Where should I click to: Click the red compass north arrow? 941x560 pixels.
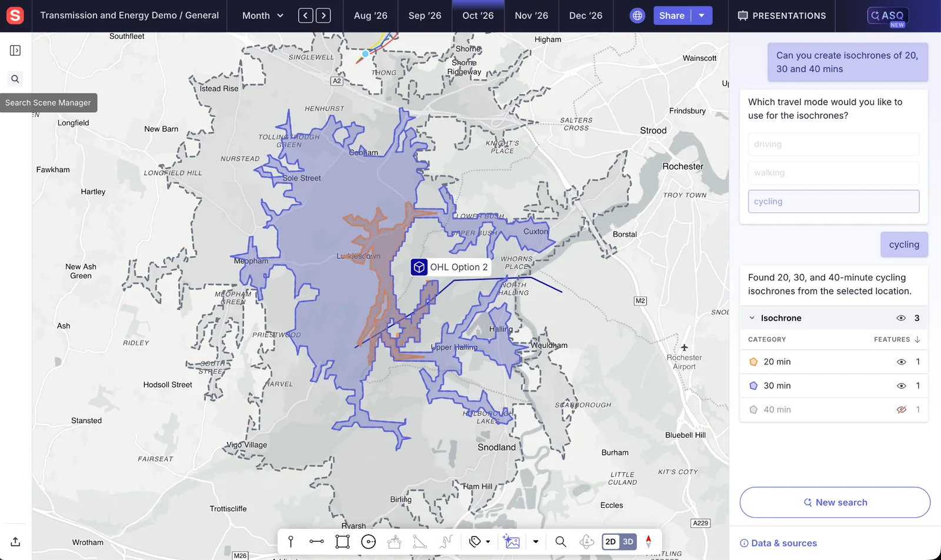click(x=648, y=541)
